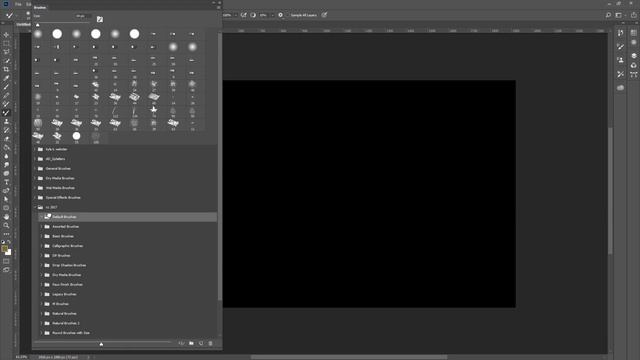The image size is (640, 360).
Task: Select the Crop tool
Action: 6,69
